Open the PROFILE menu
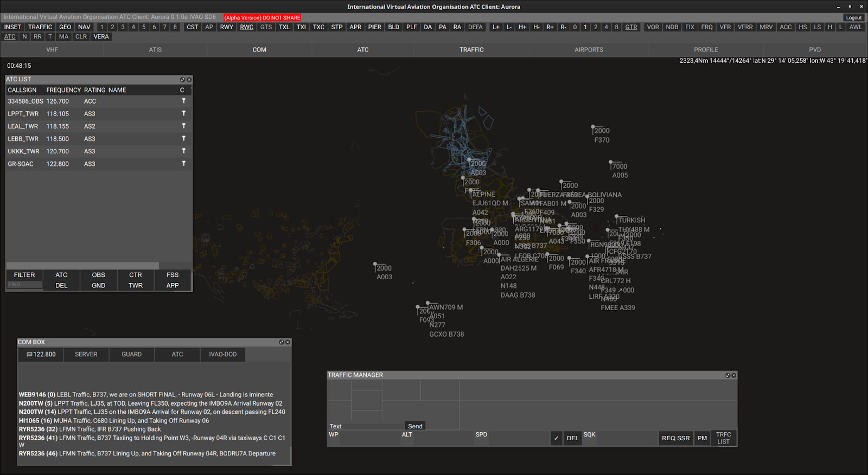Screen dimensions: 868x475 (x=706, y=50)
